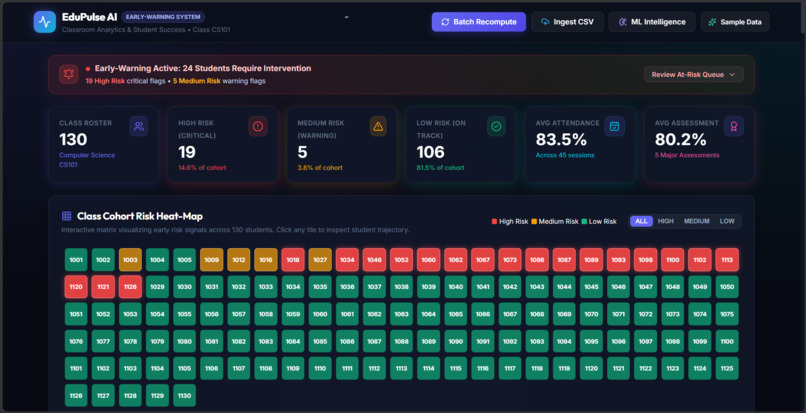Click 'Across 45 sessions' text

[x=565, y=155]
